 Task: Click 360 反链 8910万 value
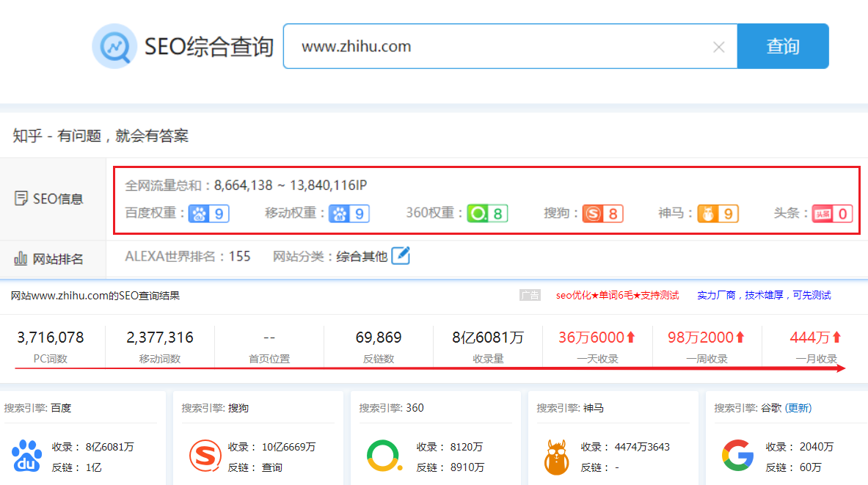pos(467,467)
